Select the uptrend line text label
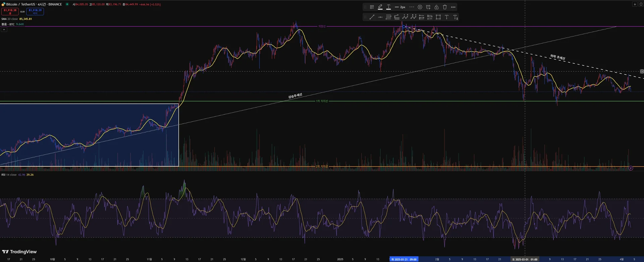The height and width of the screenshot is (262, 644). pyautogui.click(x=295, y=96)
